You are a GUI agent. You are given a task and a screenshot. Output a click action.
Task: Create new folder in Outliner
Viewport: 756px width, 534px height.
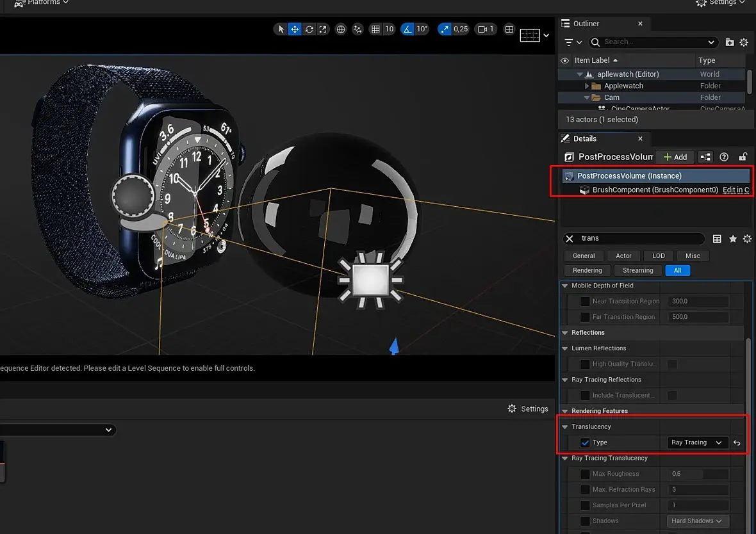[730, 42]
